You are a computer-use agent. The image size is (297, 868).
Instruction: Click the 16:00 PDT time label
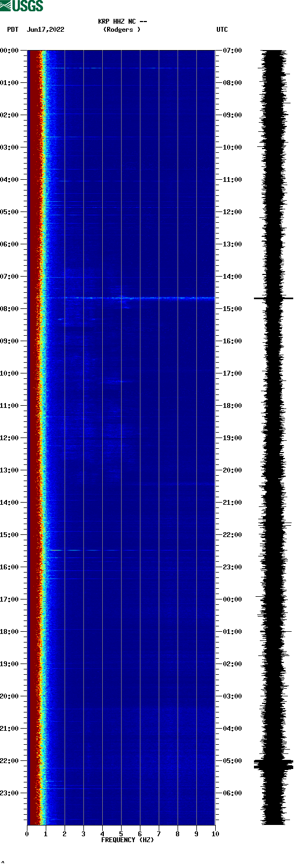click(x=10, y=567)
